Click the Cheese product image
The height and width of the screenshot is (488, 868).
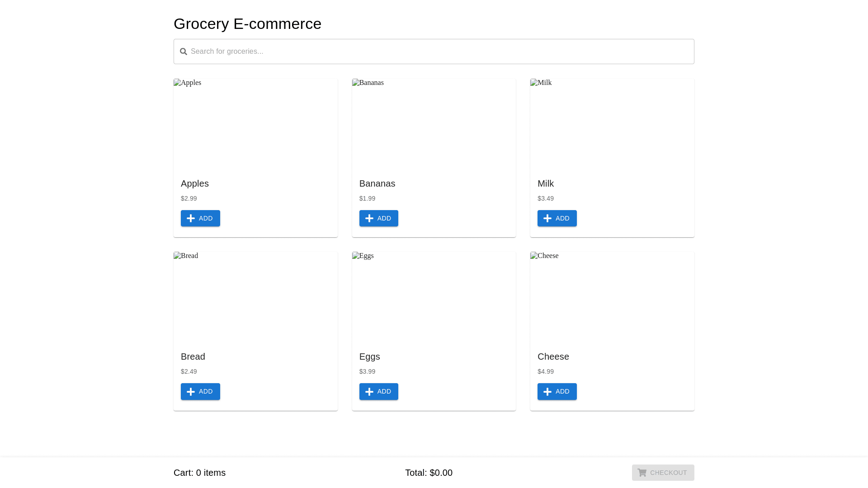[612, 297]
